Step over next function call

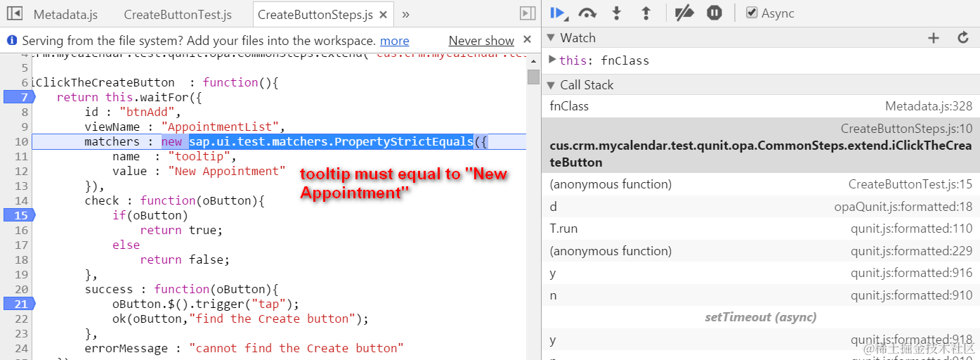(587, 13)
